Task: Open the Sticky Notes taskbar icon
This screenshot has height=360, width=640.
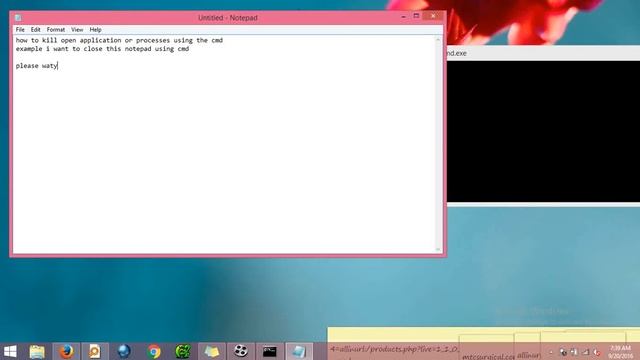Action: [x=211, y=351]
